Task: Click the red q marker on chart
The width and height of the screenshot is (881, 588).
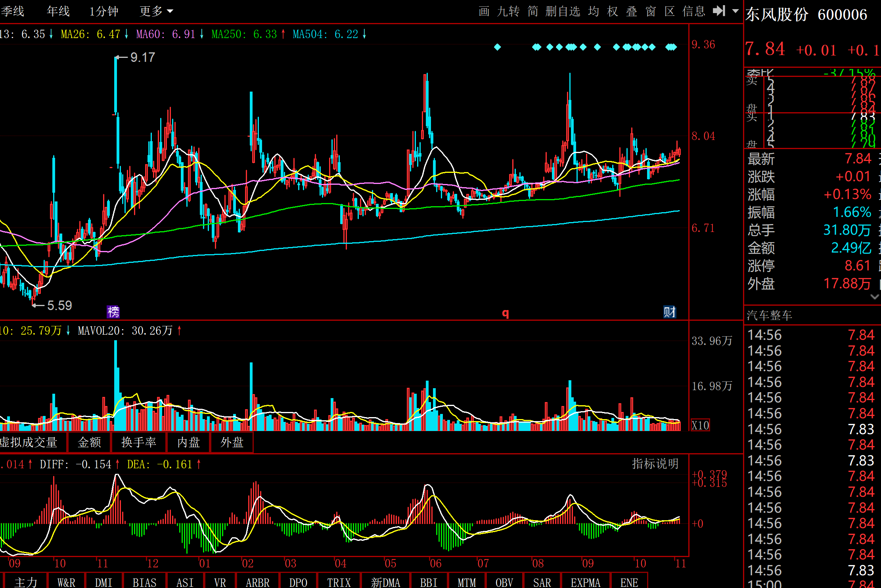Action: pyautogui.click(x=505, y=313)
